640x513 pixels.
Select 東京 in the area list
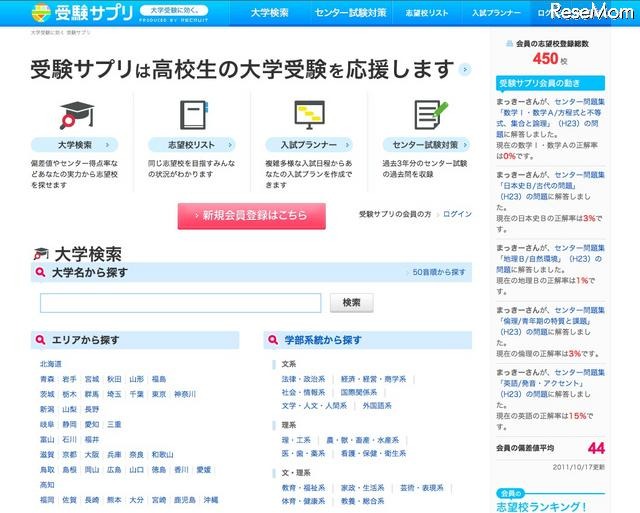[159, 394]
